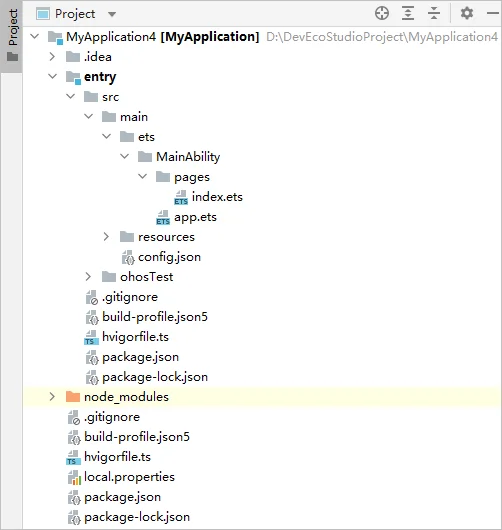
Task: Open the Project view dropdown arrow
Action: coord(112,14)
